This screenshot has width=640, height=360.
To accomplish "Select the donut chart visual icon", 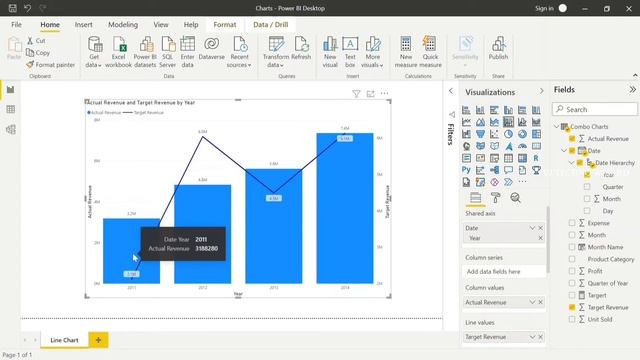I will (522, 134).
